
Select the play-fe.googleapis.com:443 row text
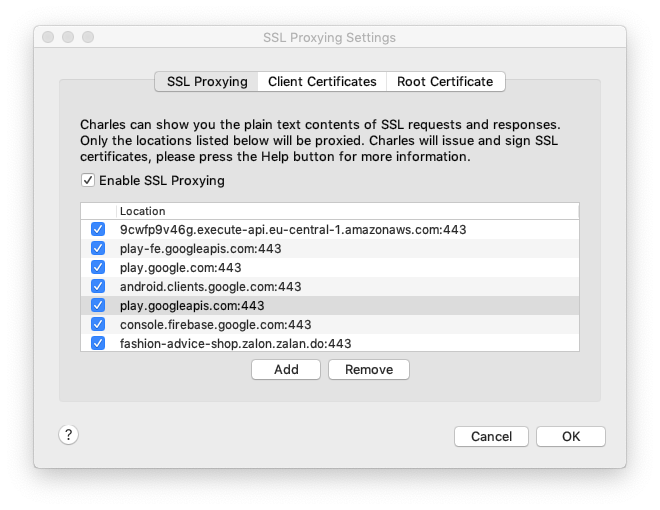pyautogui.click(x=200, y=249)
